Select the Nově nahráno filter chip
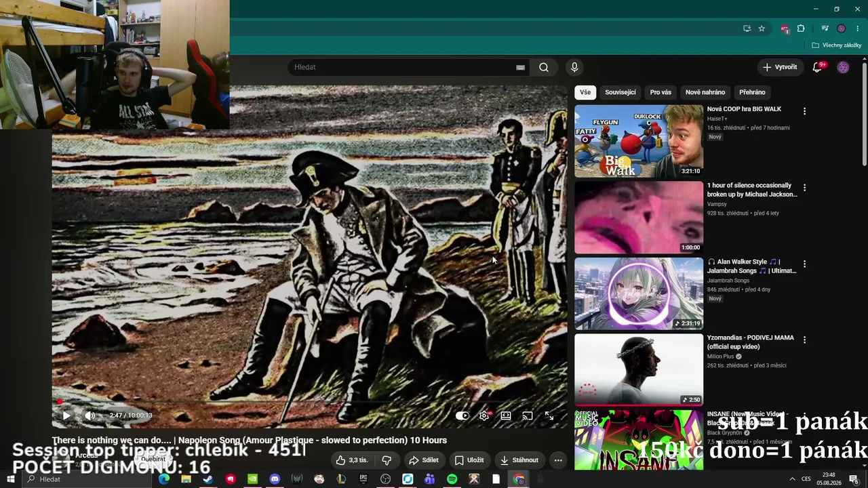The image size is (868, 488). (705, 92)
